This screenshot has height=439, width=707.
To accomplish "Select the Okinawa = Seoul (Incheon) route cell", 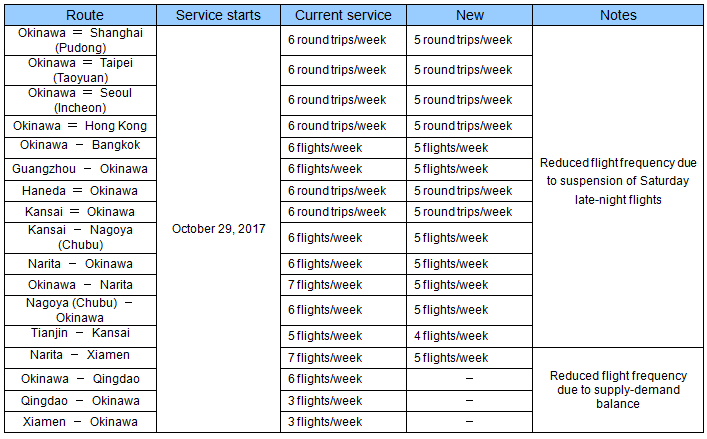I will pos(80,100).
